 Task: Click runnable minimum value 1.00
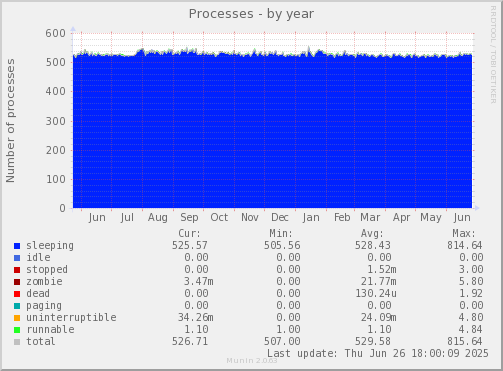(288, 329)
